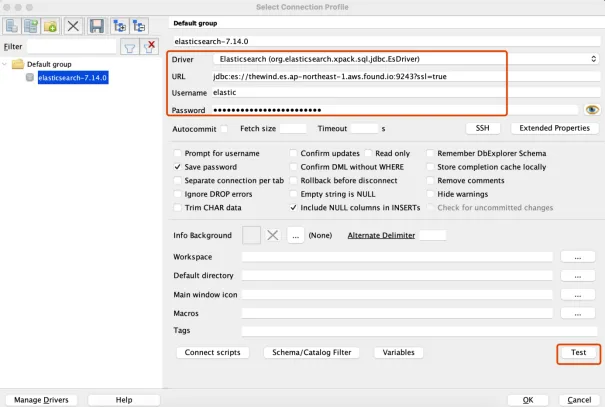Uncheck Save password
605x407 pixels.
tap(177, 167)
